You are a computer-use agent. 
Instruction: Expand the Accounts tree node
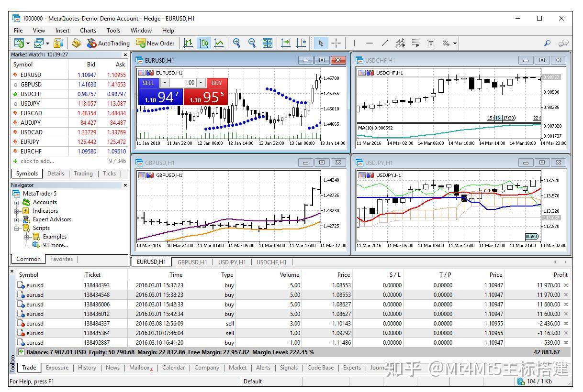pos(17,202)
